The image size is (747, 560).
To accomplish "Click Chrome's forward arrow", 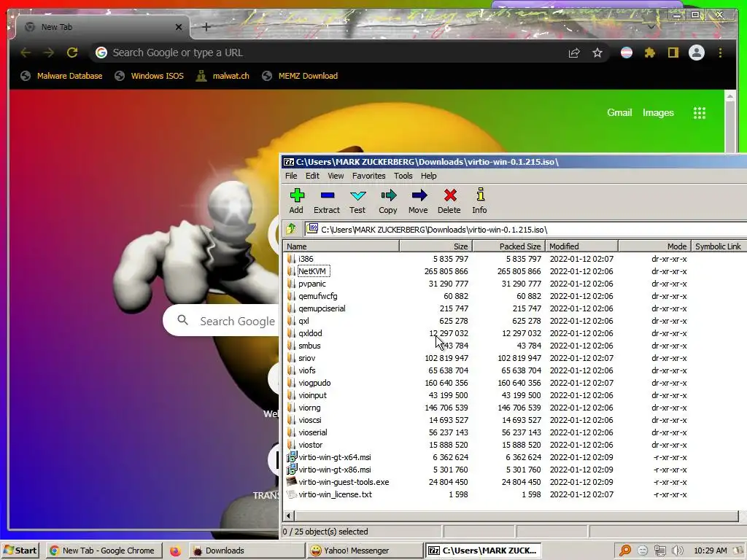I will pos(49,52).
